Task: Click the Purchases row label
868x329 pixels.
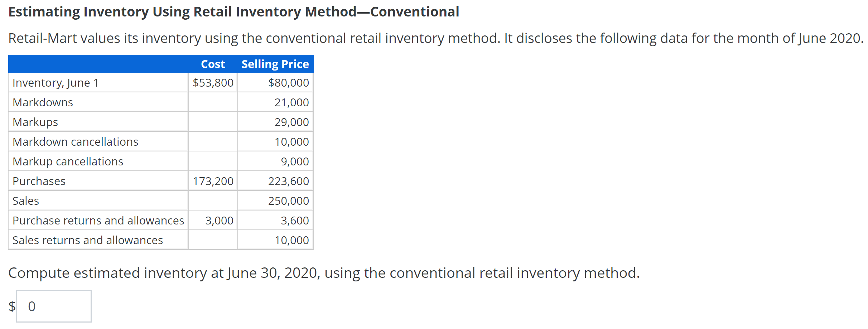Action: [x=39, y=181]
